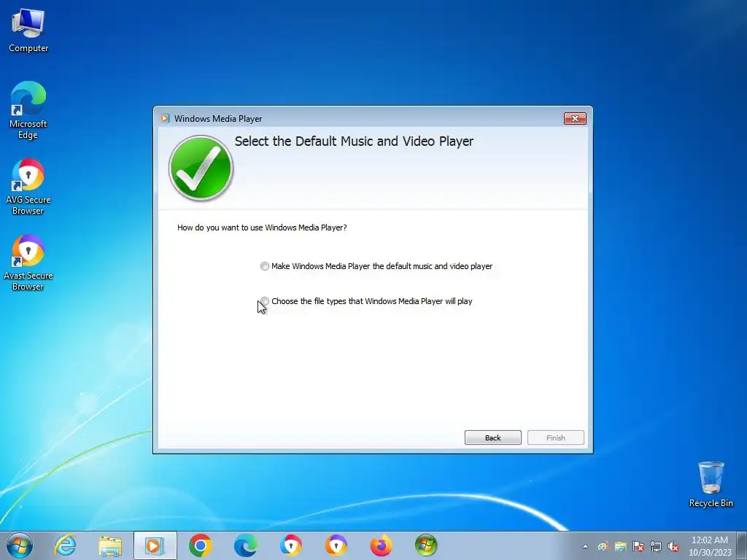Launch Firefox from taskbar
This screenshot has width=747, height=560.
(381, 545)
